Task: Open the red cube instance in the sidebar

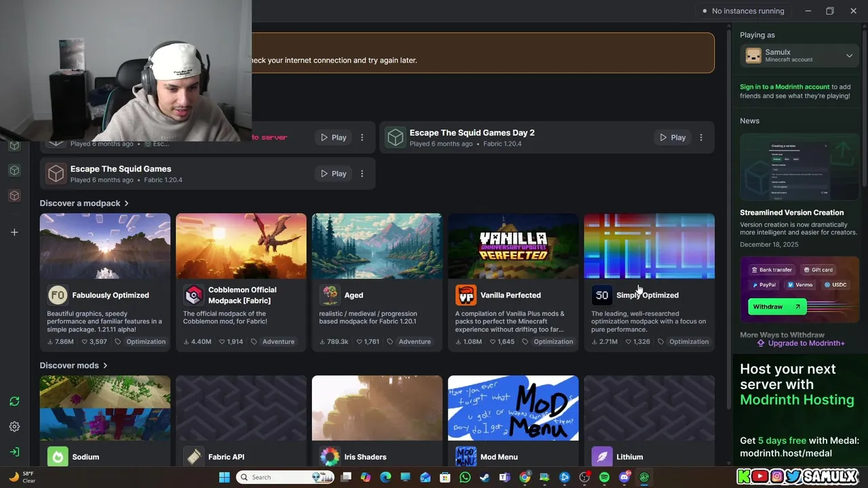Action: tap(14, 196)
